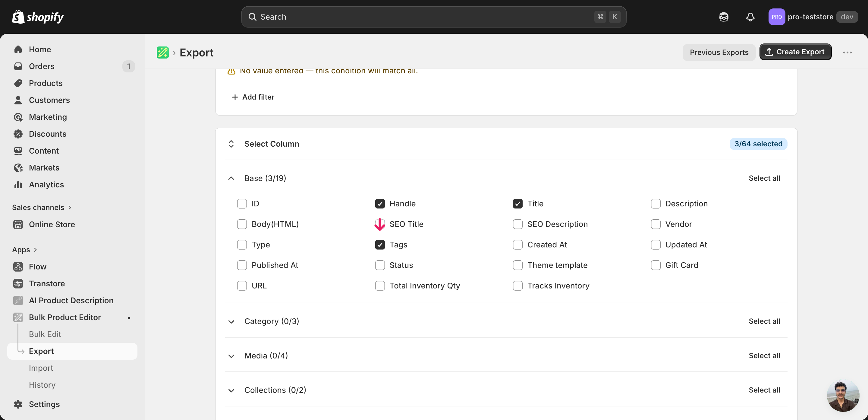This screenshot has height=420, width=868.
Task: Check the Body(HTML) column checkbox
Action: point(242,224)
